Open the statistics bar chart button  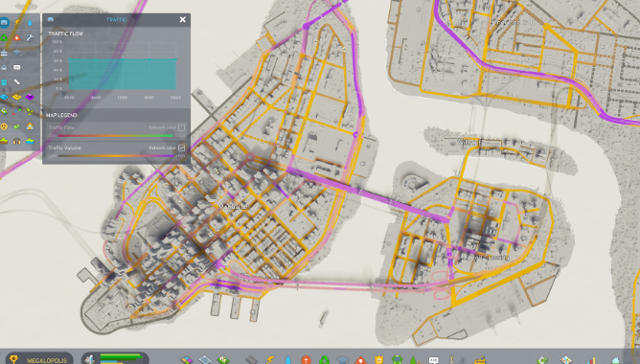coord(592,360)
